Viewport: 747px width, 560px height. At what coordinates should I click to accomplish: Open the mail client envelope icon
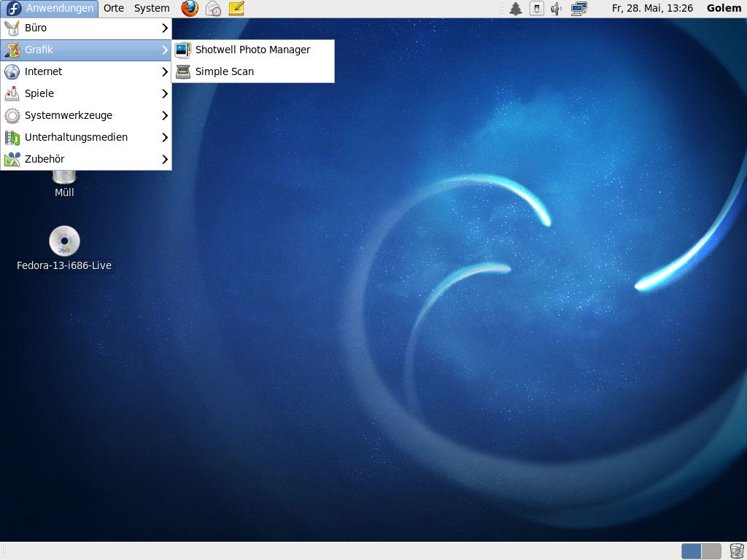click(213, 8)
